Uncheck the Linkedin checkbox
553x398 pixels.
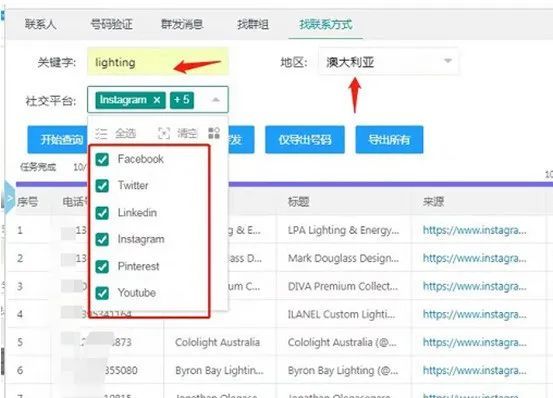(x=102, y=213)
